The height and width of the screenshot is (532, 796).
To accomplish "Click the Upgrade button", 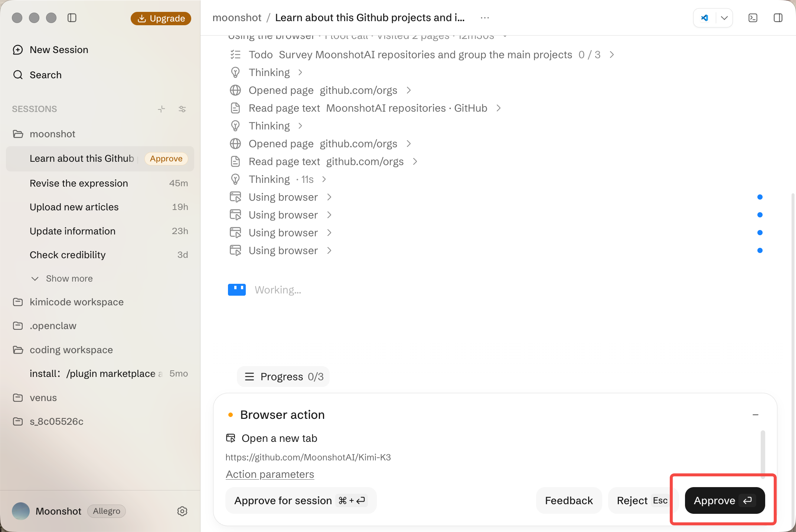I will 161,18.
